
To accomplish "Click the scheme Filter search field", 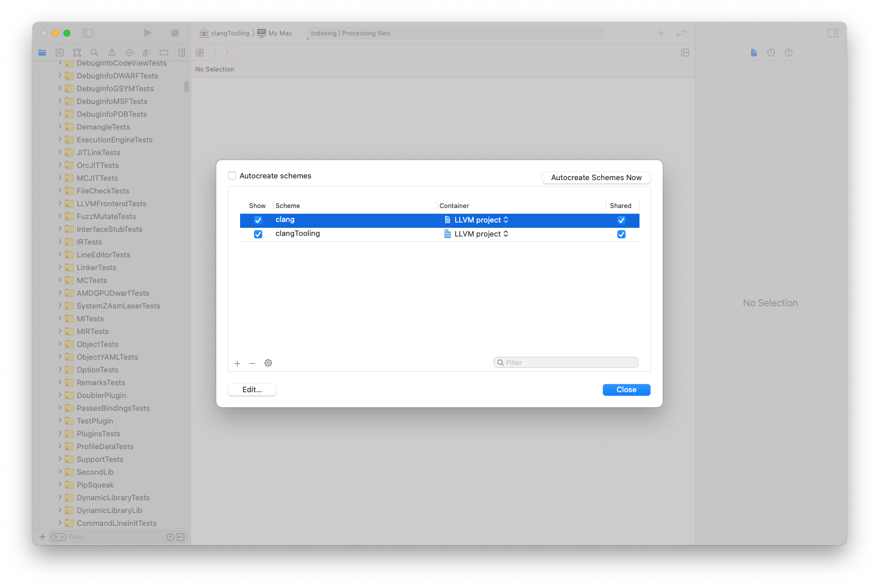I will click(x=566, y=363).
